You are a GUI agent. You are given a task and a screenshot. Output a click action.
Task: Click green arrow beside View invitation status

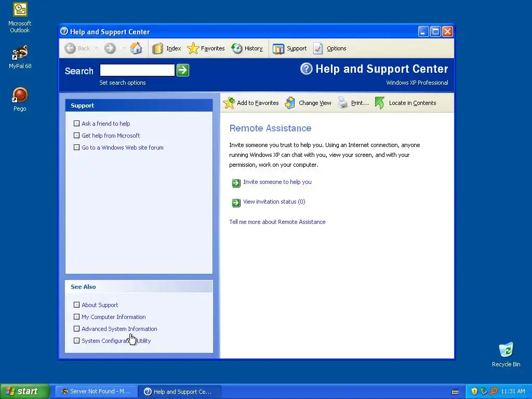236,203
